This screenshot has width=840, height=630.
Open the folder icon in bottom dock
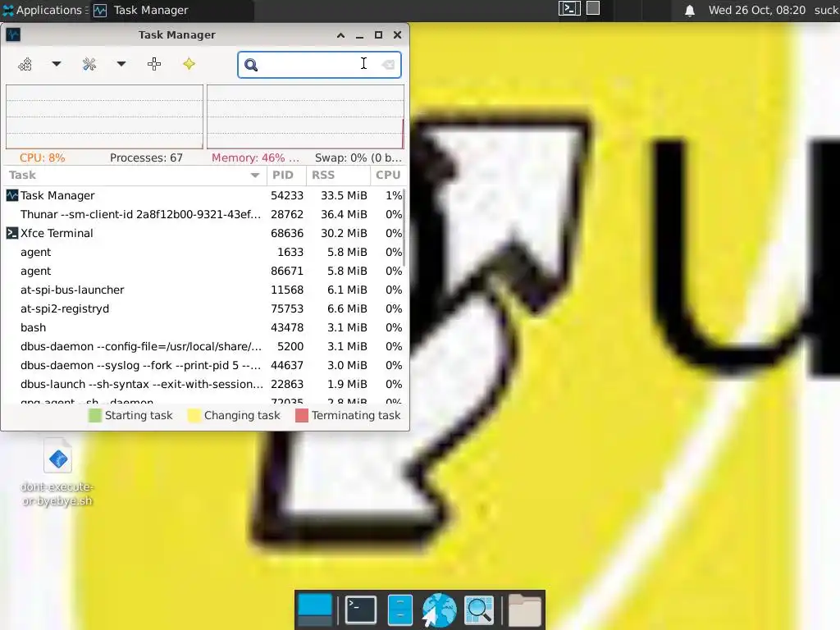pyautogui.click(x=525, y=610)
